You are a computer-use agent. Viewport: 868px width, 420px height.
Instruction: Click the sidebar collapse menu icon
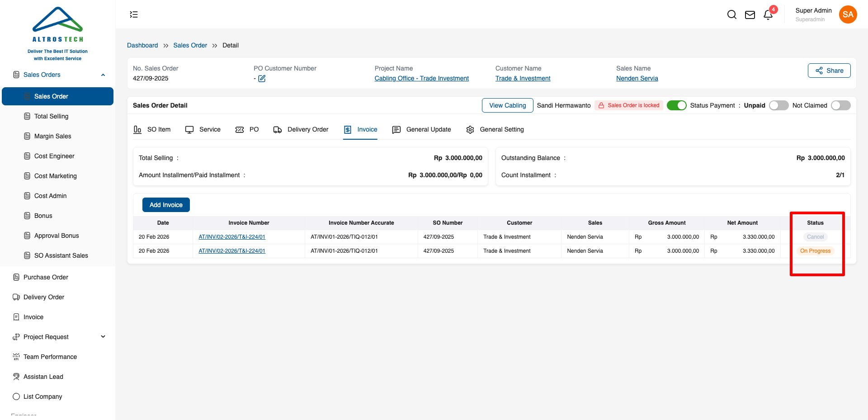pos(134,14)
